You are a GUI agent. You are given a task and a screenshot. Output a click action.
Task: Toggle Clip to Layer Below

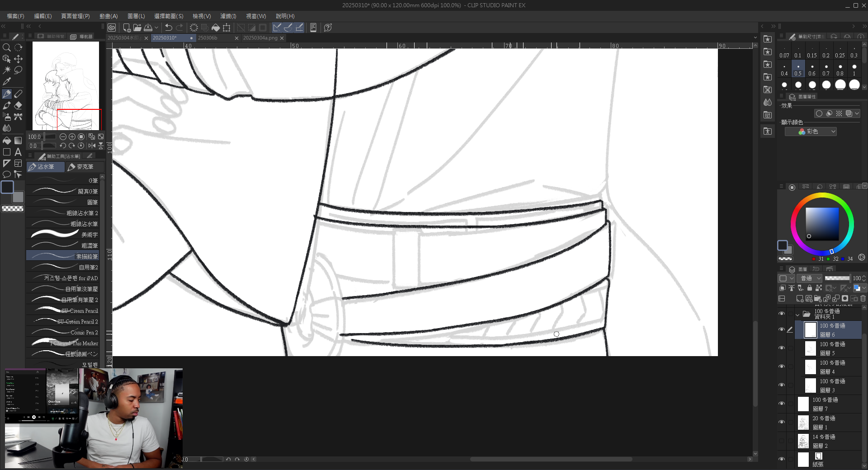click(783, 288)
